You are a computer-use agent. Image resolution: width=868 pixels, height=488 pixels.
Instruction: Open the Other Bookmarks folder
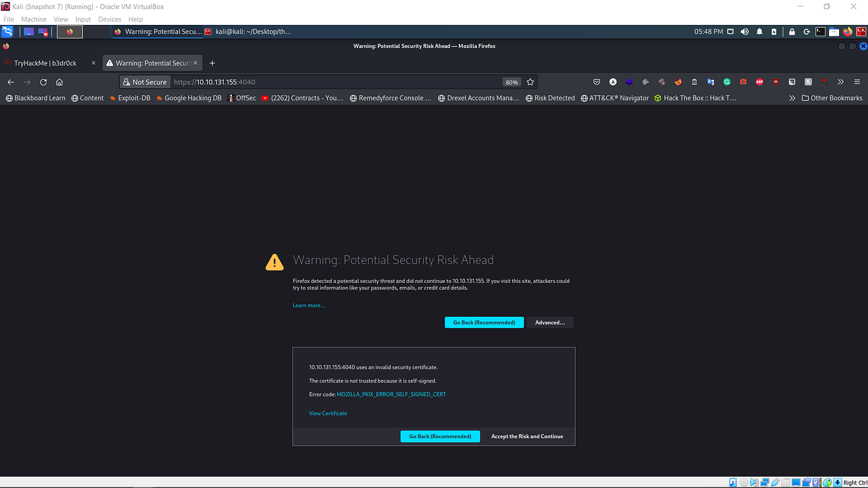832,98
